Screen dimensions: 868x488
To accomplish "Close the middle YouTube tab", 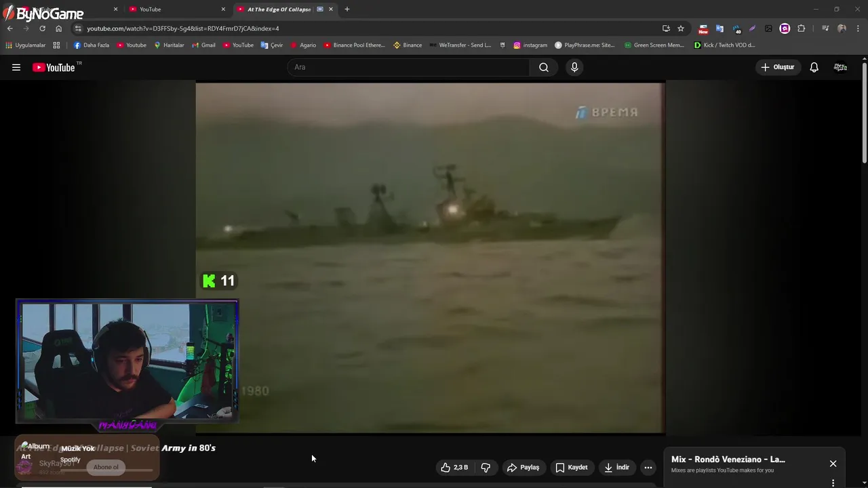I will pyautogui.click(x=223, y=9).
